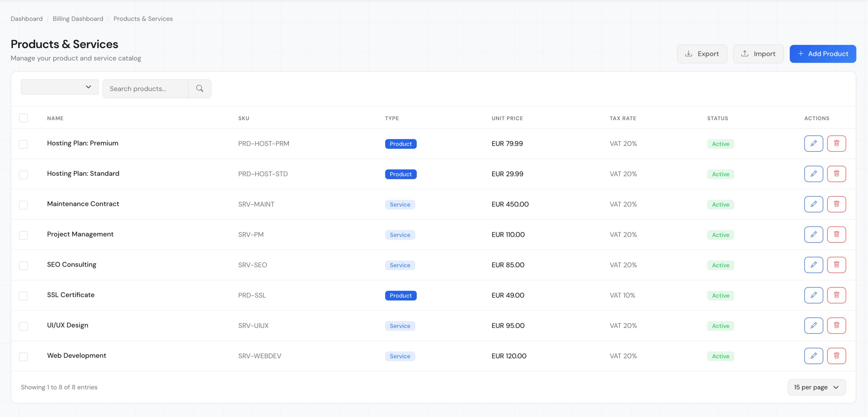Screen dimensions: 868x417
Task: Click pencil icon for Maintenance Contract
Action: click(813, 204)
